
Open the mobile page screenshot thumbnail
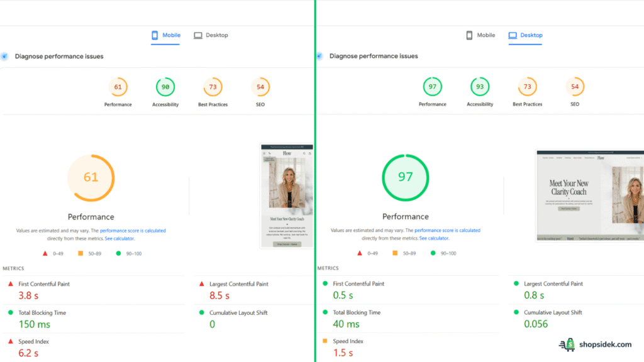(286, 195)
